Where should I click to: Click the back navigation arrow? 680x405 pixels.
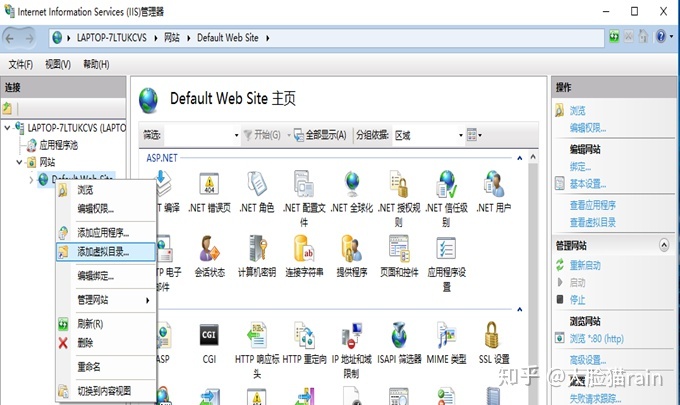tap(10, 38)
